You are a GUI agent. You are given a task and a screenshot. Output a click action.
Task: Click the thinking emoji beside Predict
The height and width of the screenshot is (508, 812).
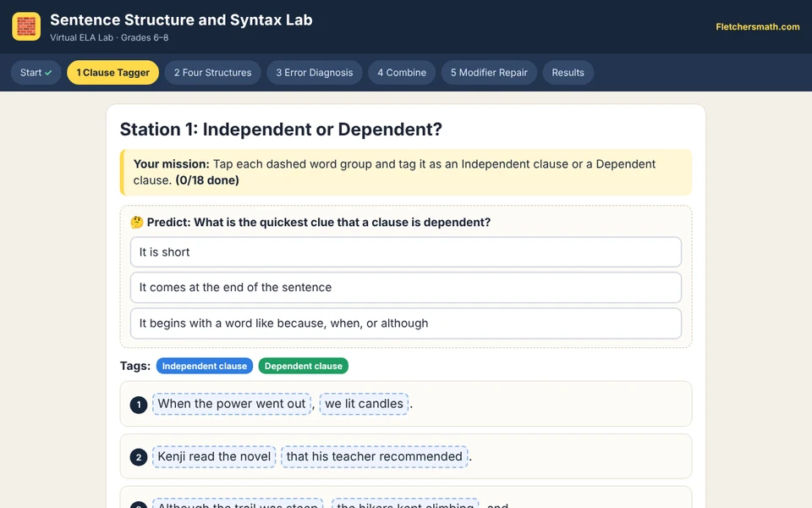click(x=137, y=223)
